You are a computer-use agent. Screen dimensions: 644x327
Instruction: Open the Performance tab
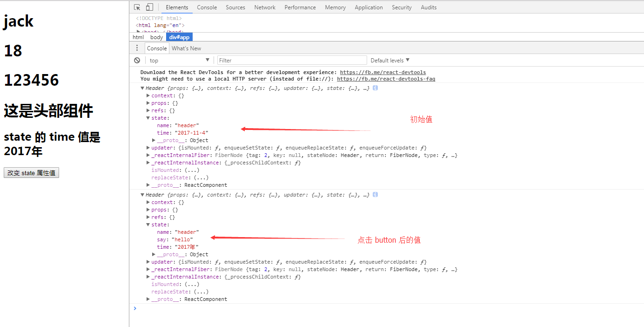pyautogui.click(x=300, y=7)
